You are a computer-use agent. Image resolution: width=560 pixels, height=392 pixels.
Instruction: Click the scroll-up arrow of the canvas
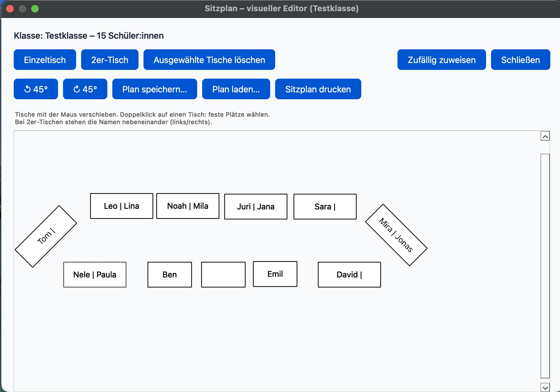[x=545, y=135]
